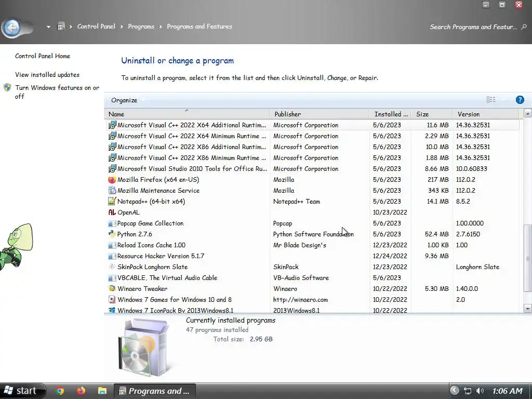Image resolution: width=532 pixels, height=399 pixels.
Task: Click the vertical scrollbar thumb
Action: (x=528, y=258)
